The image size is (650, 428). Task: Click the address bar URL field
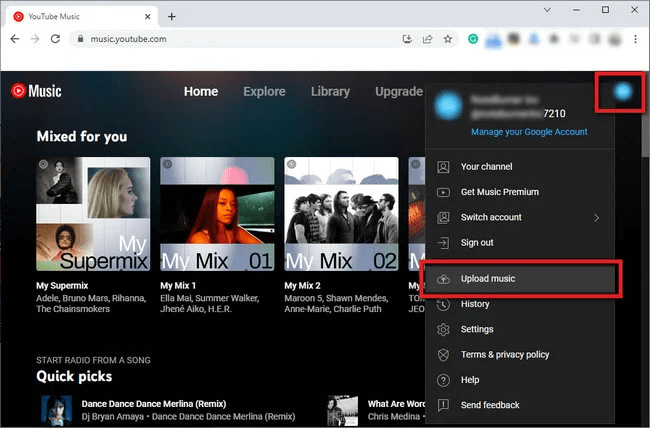pos(230,39)
